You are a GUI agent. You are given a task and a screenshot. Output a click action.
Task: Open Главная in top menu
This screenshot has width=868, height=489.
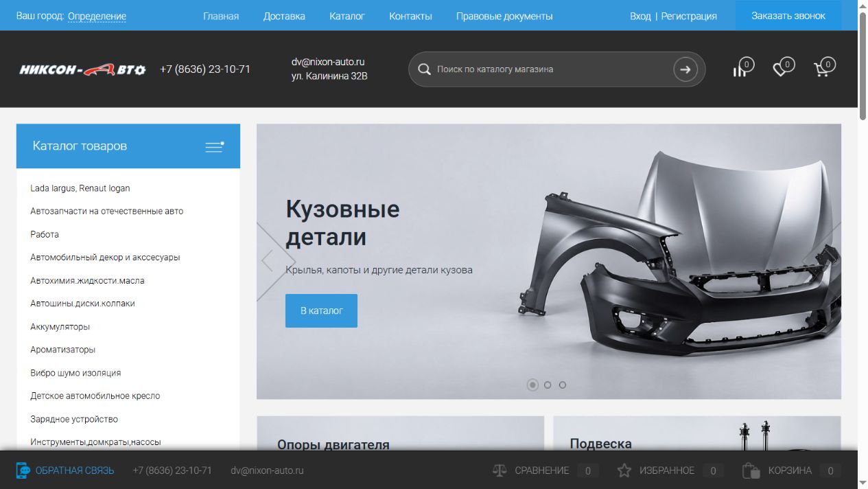coord(221,16)
